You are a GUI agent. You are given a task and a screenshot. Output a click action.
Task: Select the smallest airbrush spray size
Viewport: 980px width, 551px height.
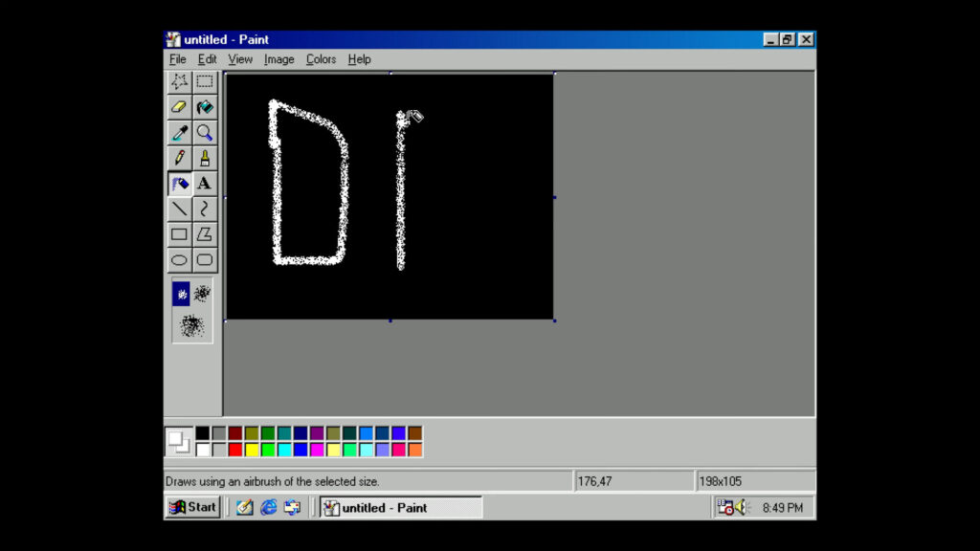181,294
